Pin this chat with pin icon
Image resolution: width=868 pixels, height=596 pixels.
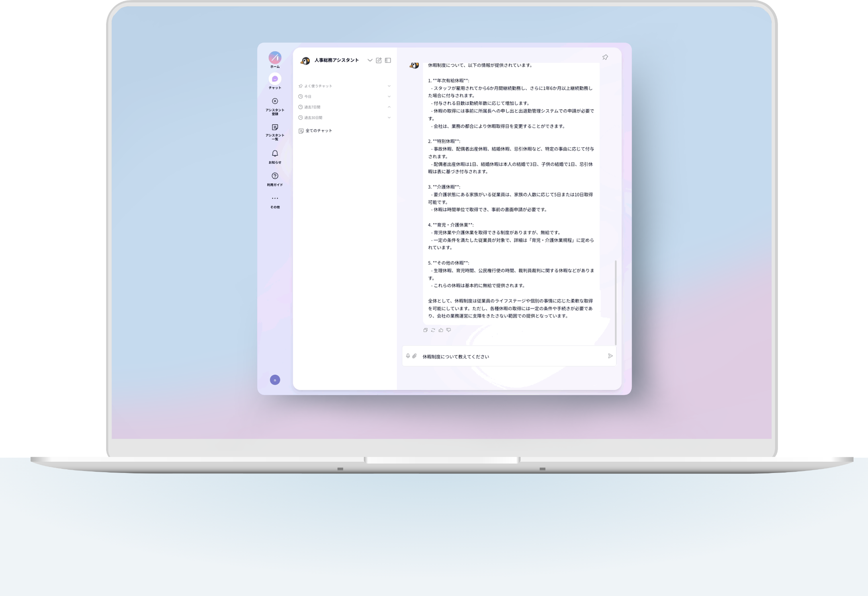tap(605, 58)
